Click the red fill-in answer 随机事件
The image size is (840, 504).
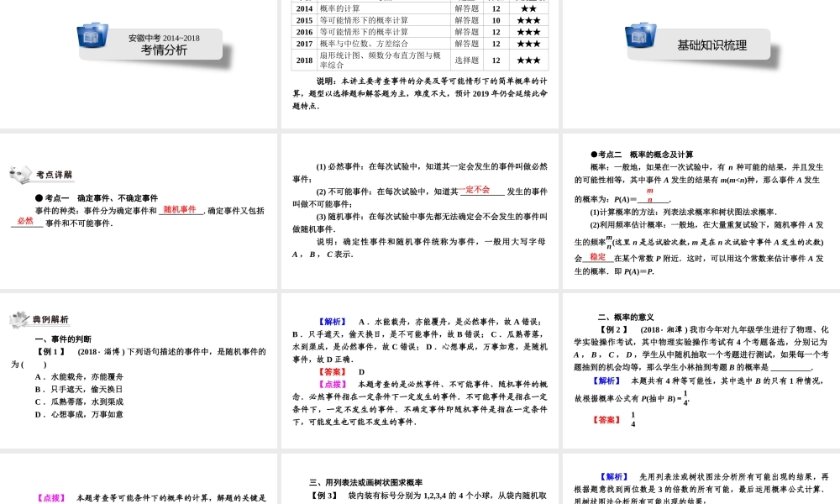coord(180,209)
